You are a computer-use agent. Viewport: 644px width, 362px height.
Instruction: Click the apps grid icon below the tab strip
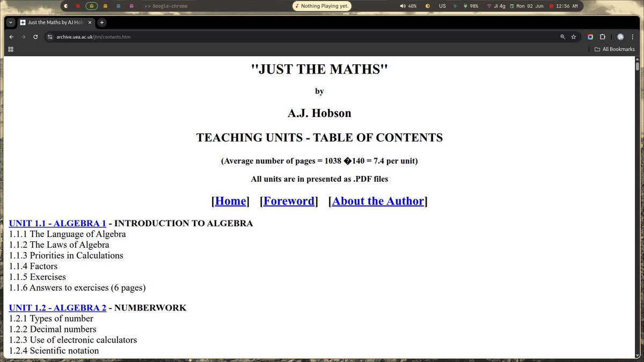coord(10,49)
